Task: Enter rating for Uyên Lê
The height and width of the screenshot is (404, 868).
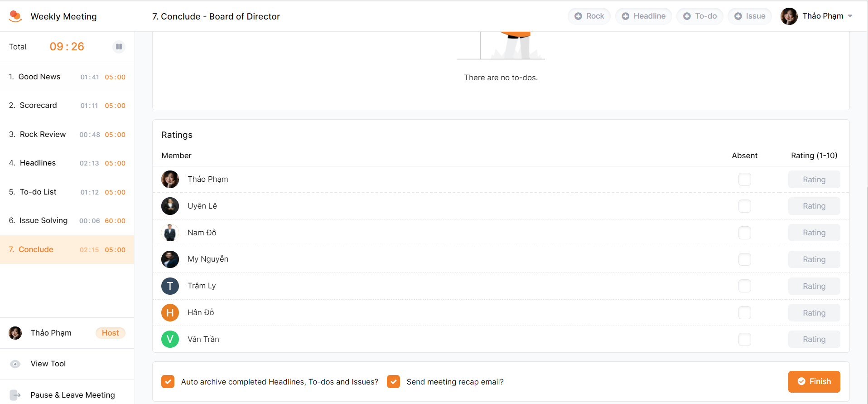Action: point(814,206)
